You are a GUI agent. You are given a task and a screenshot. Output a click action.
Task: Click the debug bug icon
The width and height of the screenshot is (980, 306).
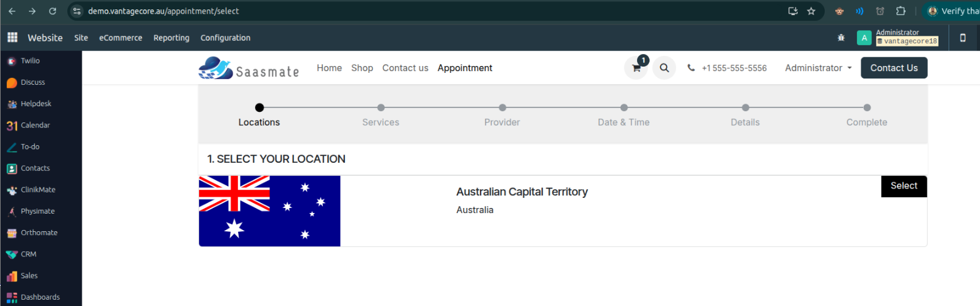(x=841, y=38)
